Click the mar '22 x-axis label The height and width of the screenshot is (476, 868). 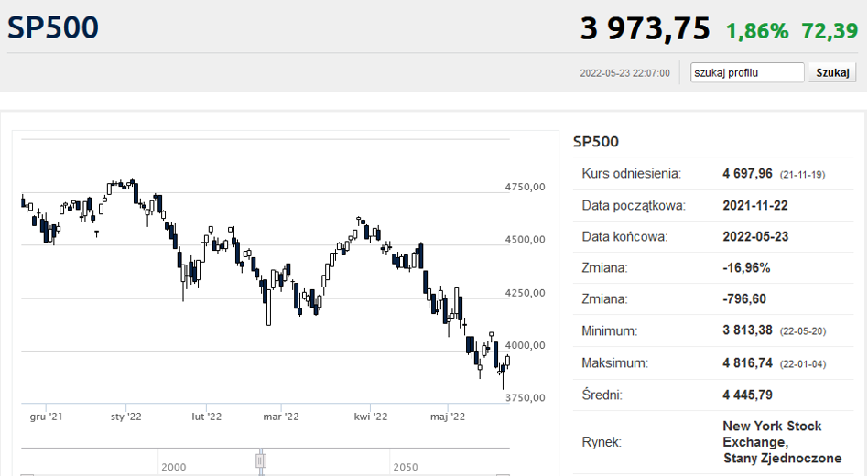281,416
